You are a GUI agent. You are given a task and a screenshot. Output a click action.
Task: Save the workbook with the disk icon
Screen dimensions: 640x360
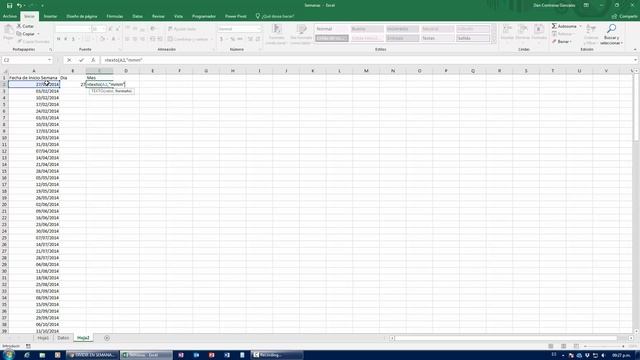click(x=9, y=5)
